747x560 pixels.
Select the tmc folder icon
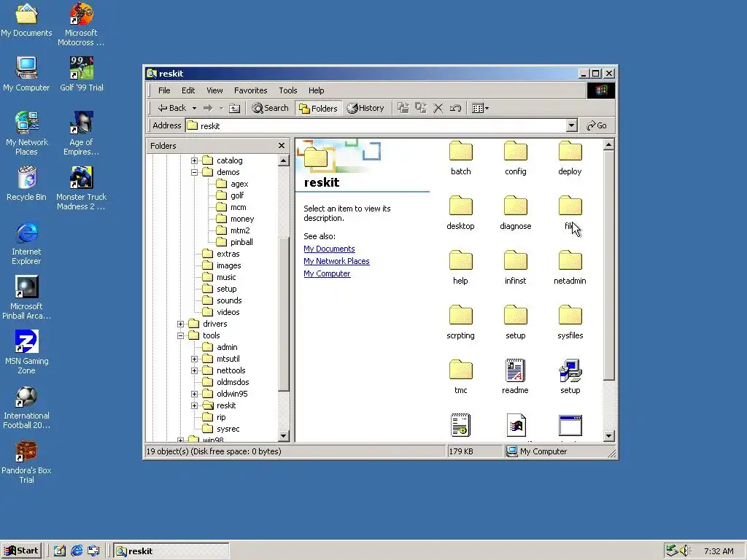point(461,377)
